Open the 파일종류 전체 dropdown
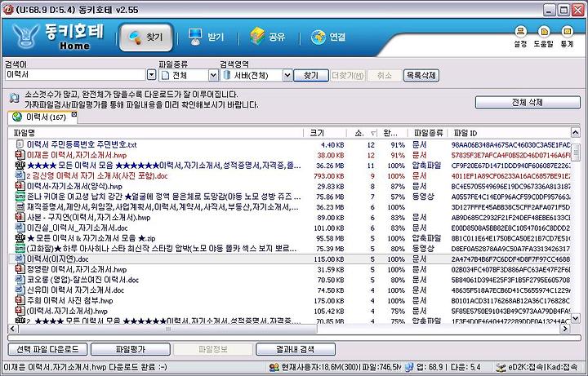The width and height of the screenshot is (588, 376). (189, 75)
